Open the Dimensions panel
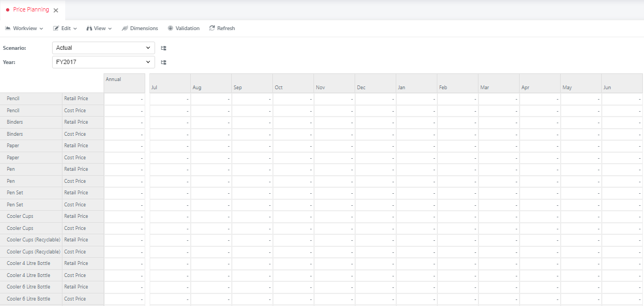The height and width of the screenshot is (306, 644). click(140, 28)
